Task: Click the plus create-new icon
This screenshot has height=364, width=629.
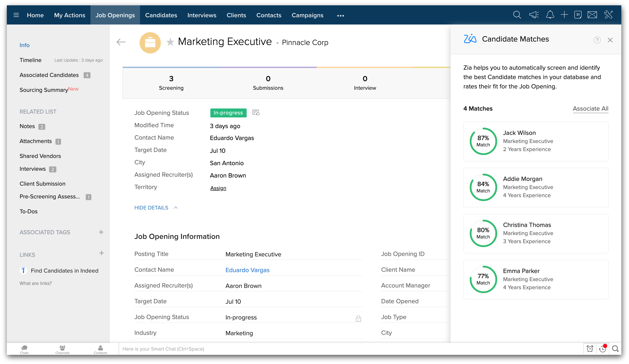Action: [x=564, y=15]
